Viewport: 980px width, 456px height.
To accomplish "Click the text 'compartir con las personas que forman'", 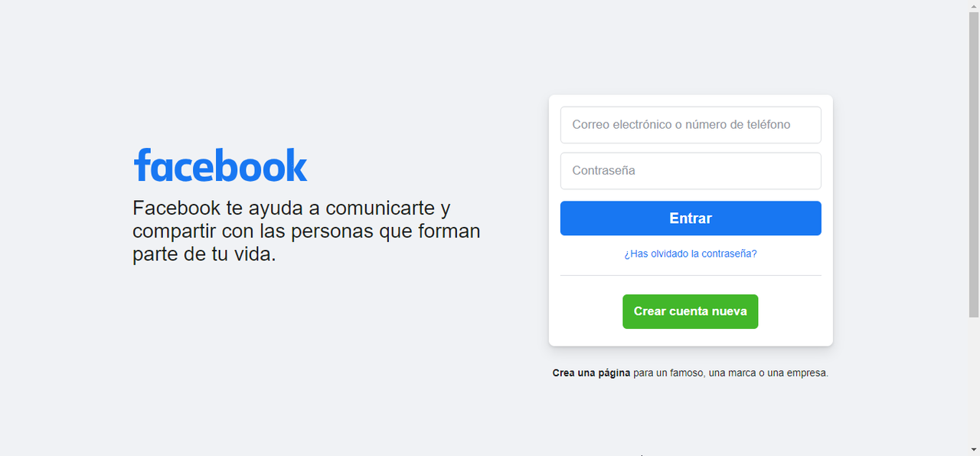I will pyautogui.click(x=306, y=231).
